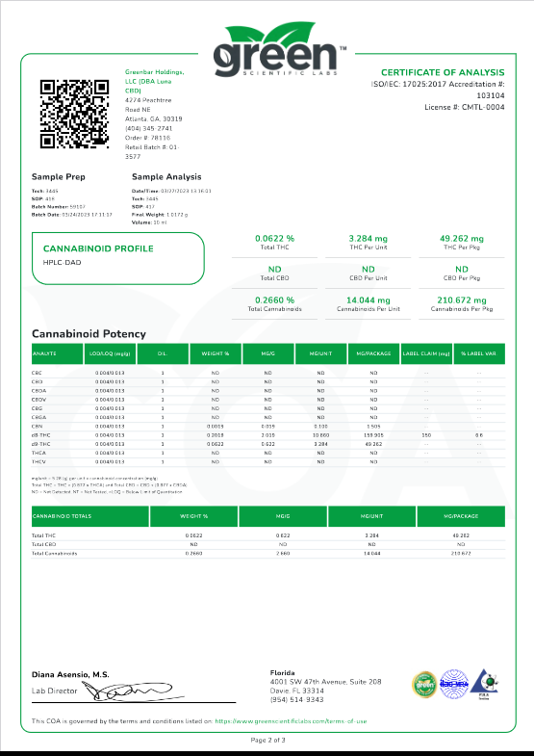This screenshot has width=534, height=756.
Task: Click the 49.262 mg THC Per Pkg value
Action: click(461, 238)
